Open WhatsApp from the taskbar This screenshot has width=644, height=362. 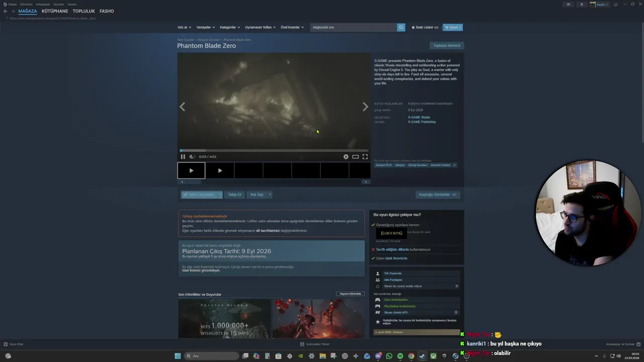click(389, 356)
